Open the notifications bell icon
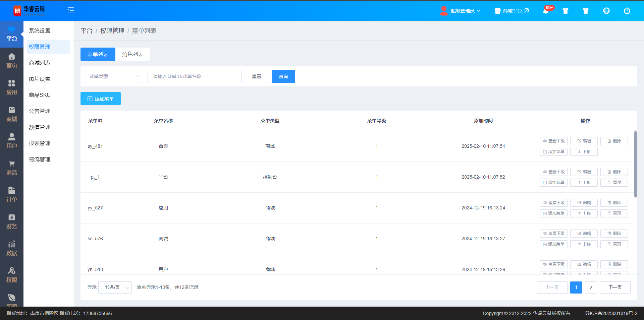 (x=546, y=11)
